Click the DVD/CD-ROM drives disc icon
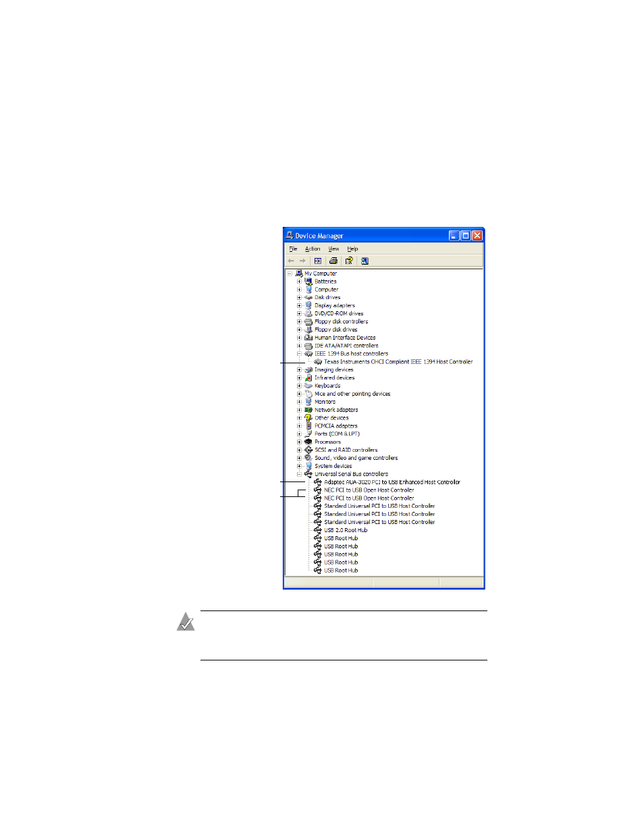644x834 pixels. tap(308, 313)
